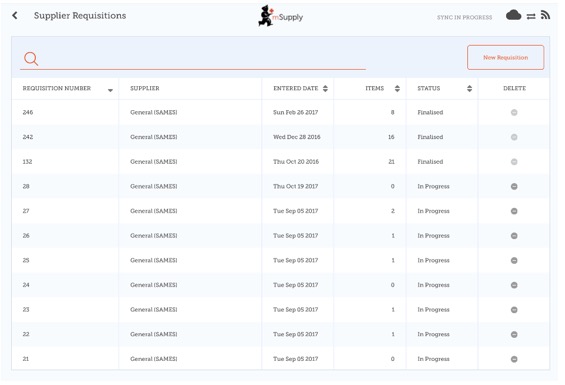Create a New Requisition
Viewport: 565px width, 385px height.
[506, 57]
